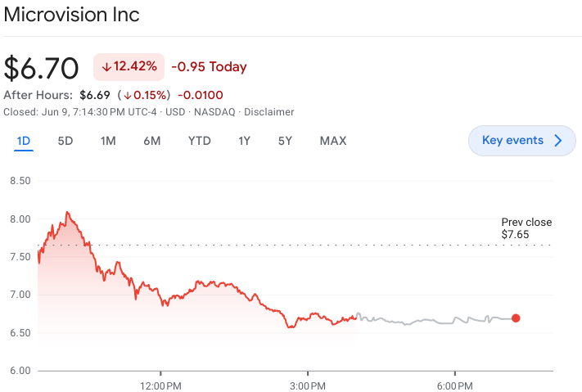The height and width of the screenshot is (392, 582).
Task: Click the Prev close $7.65 label
Action: (x=526, y=228)
